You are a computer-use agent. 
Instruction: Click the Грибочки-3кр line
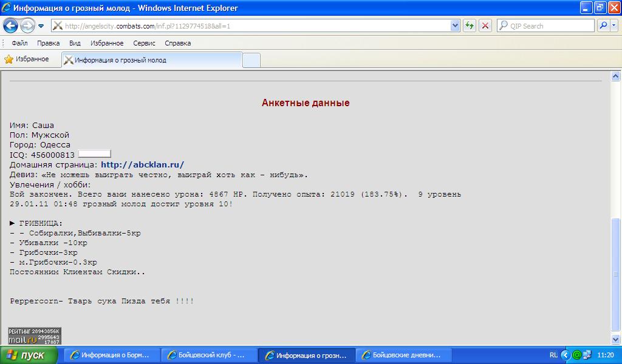44,253
